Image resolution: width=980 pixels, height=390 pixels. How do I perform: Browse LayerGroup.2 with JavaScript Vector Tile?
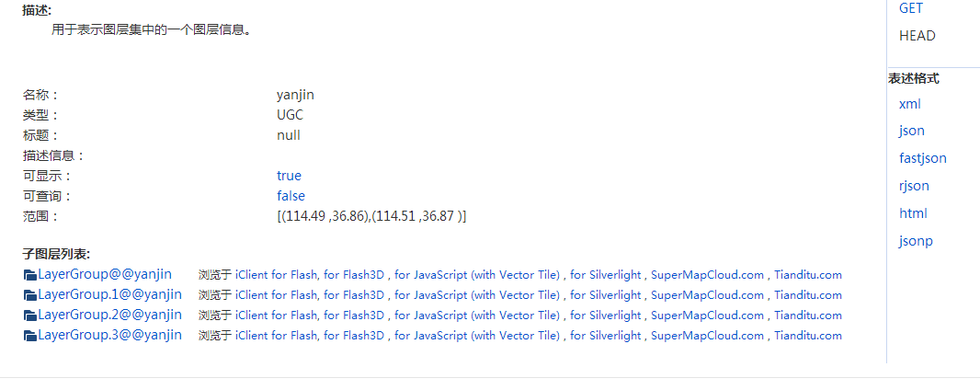tap(477, 315)
